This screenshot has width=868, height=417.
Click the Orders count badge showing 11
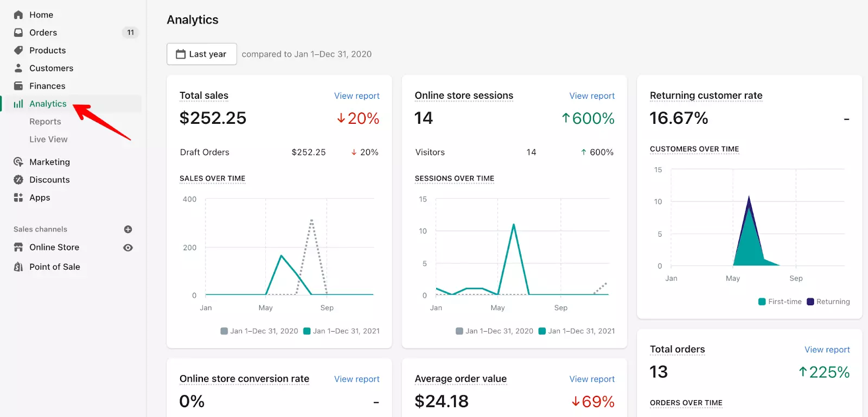tap(130, 33)
